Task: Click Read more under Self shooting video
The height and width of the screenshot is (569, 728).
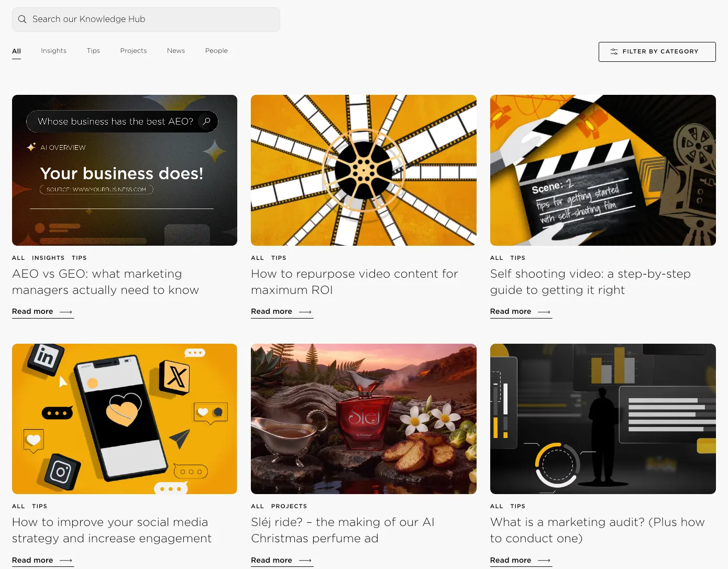Action: click(521, 312)
